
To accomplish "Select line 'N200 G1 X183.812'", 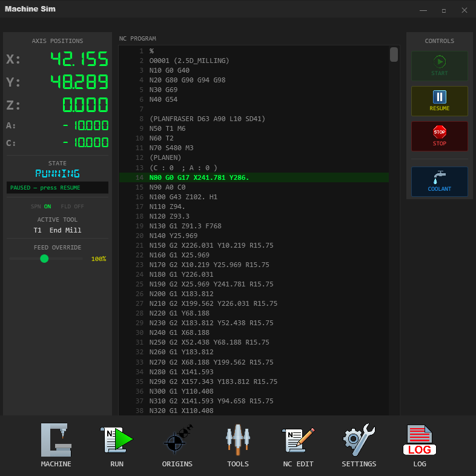I will point(254,294).
